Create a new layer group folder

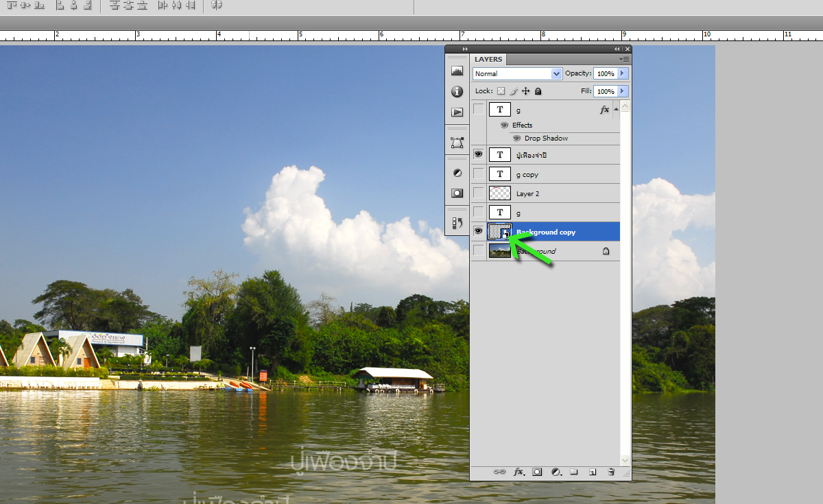point(574,472)
